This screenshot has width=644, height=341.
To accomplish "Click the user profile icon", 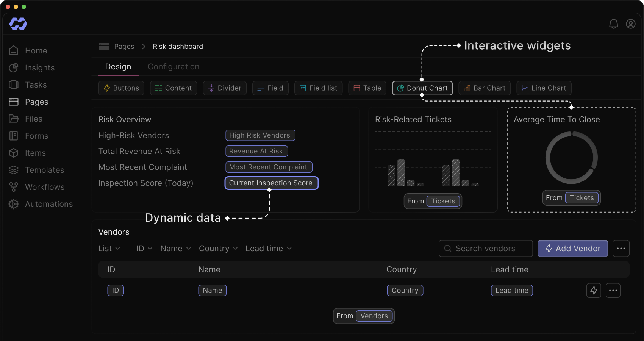I will click(x=630, y=24).
